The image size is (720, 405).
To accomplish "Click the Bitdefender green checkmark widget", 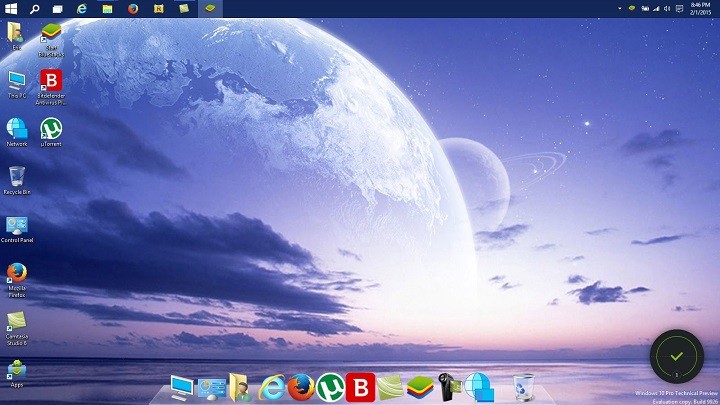I will (677, 356).
